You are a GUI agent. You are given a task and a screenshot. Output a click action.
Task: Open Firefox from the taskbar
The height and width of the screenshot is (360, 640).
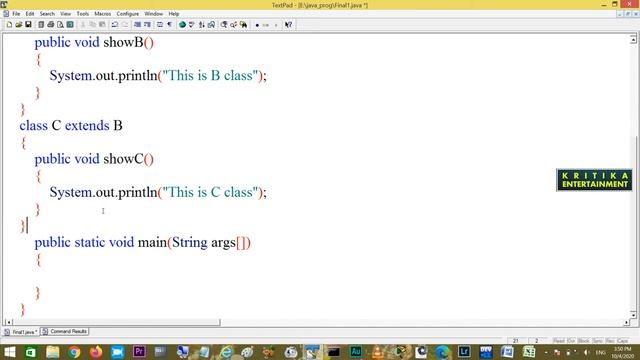[x=96, y=352]
